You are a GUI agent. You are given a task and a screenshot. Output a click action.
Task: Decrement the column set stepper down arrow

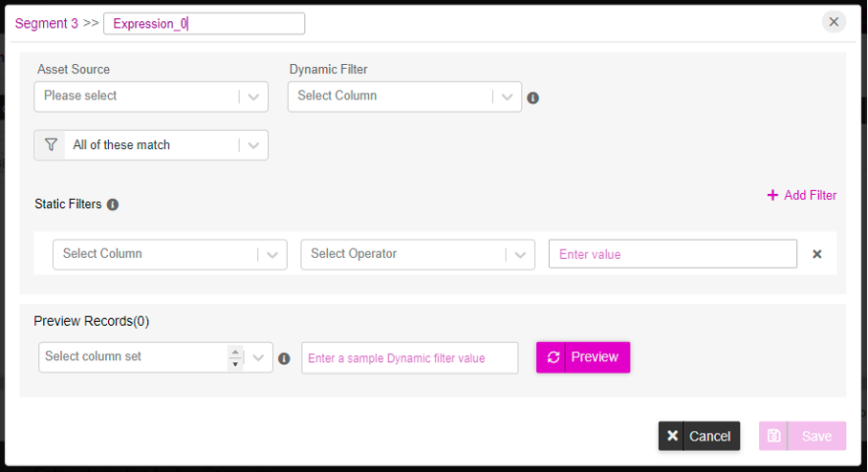(x=235, y=364)
